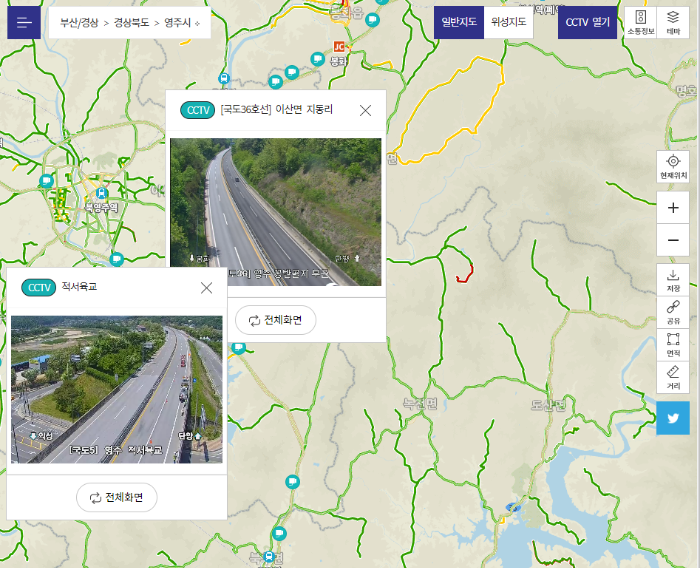Click the orange JC junction marker
The height and width of the screenshot is (568, 700).
pos(339,47)
